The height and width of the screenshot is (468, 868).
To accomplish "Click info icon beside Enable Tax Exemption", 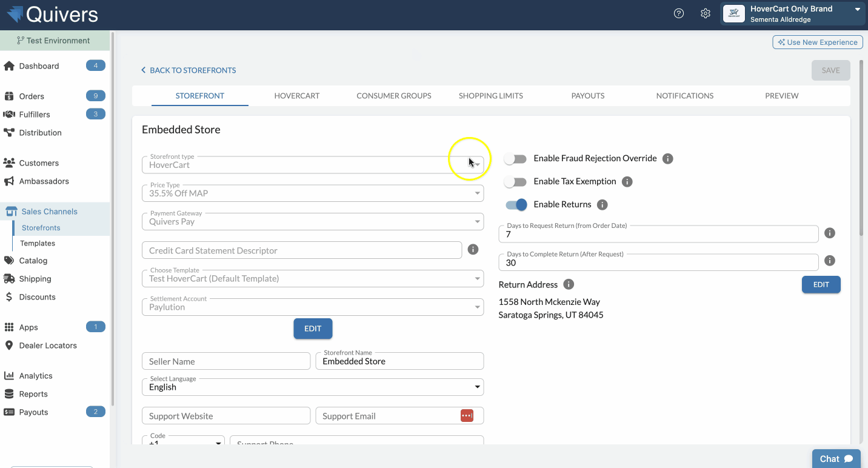I will click(627, 181).
